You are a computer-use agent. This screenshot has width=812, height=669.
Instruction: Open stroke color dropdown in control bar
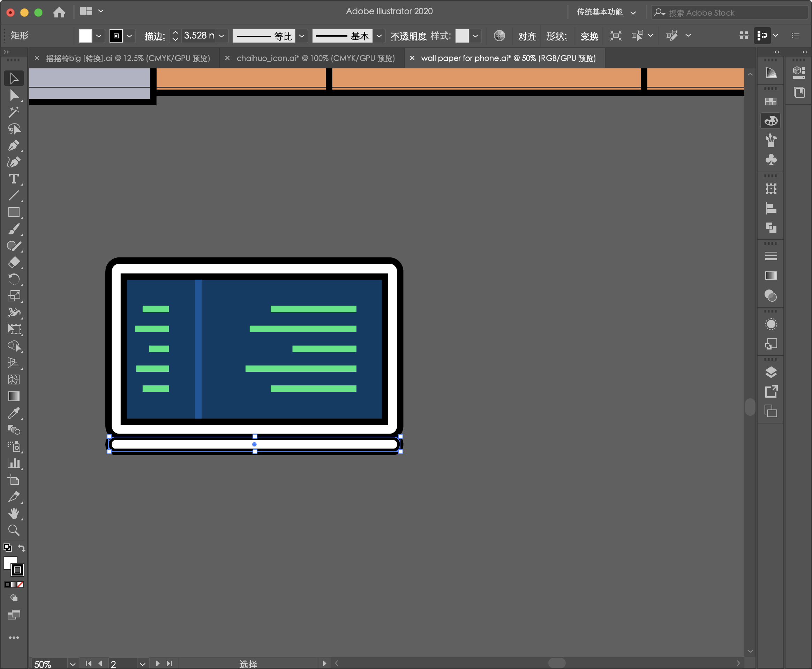click(x=129, y=36)
